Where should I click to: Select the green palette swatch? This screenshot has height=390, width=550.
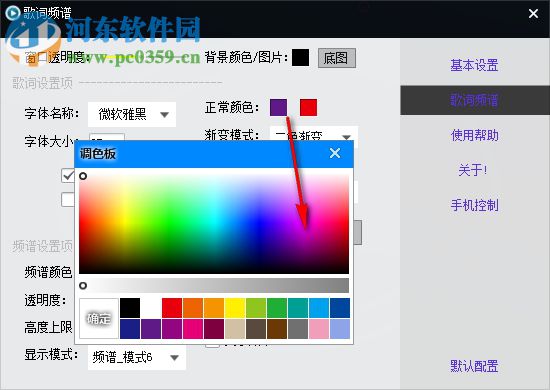(x=277, y=308)
